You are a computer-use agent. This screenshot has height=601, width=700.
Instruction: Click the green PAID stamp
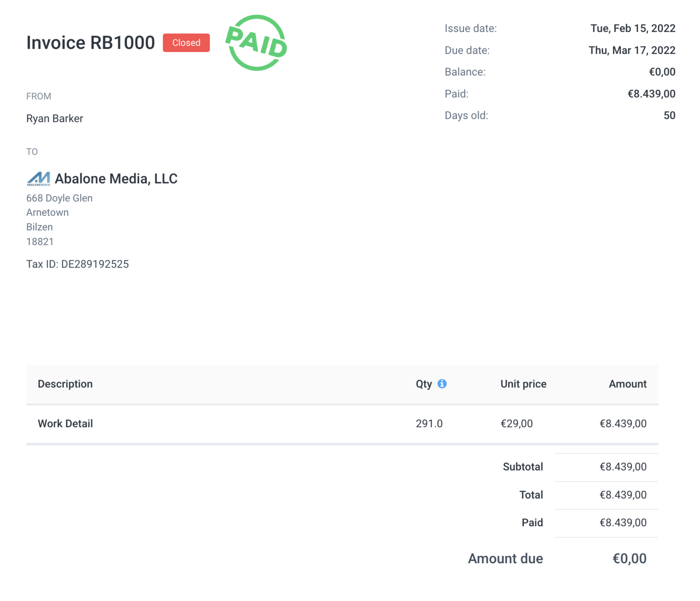pyautogui.click(x=257, y=43)
